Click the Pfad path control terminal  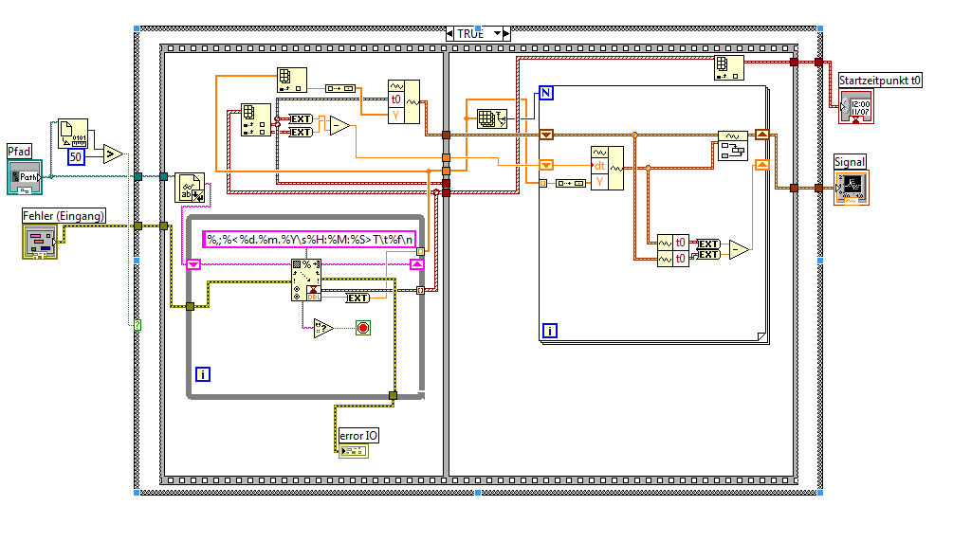(x=25, y=177)
